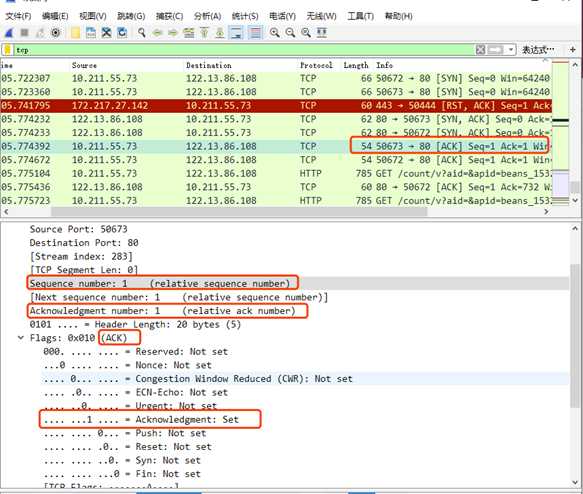Select the Header Length: 20 bytes line

135,325
